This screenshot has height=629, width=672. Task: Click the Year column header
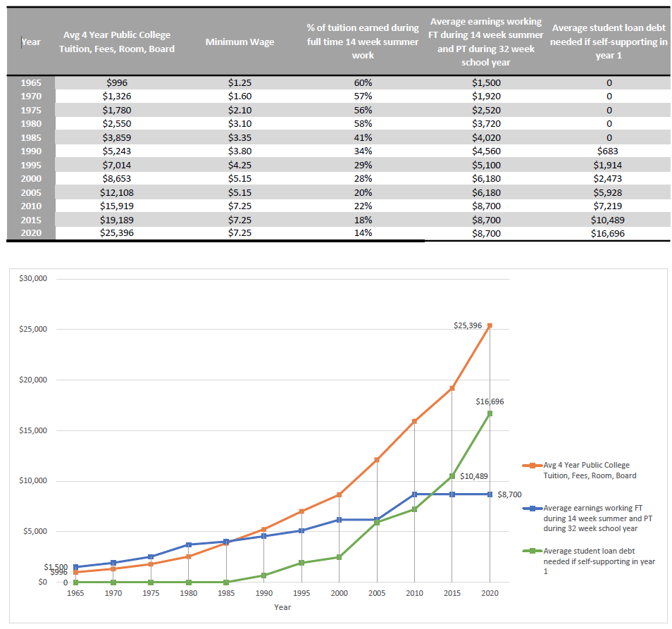point(31,42)
